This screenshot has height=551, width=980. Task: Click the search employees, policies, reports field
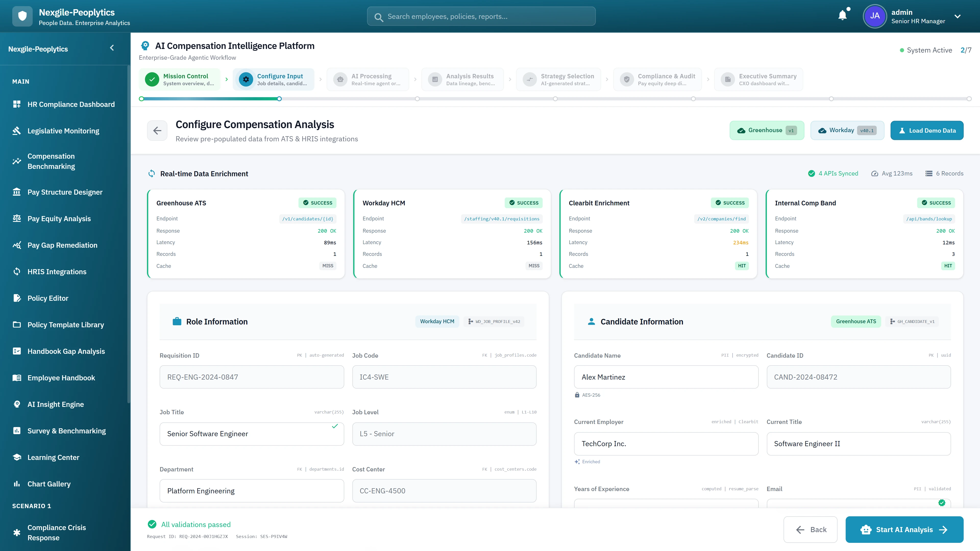click(481, 16)
